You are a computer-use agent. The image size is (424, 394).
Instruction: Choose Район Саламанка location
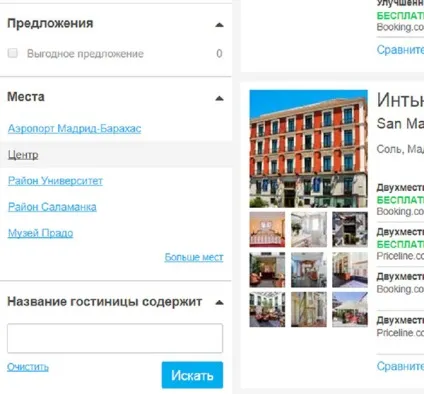point(52,207)
